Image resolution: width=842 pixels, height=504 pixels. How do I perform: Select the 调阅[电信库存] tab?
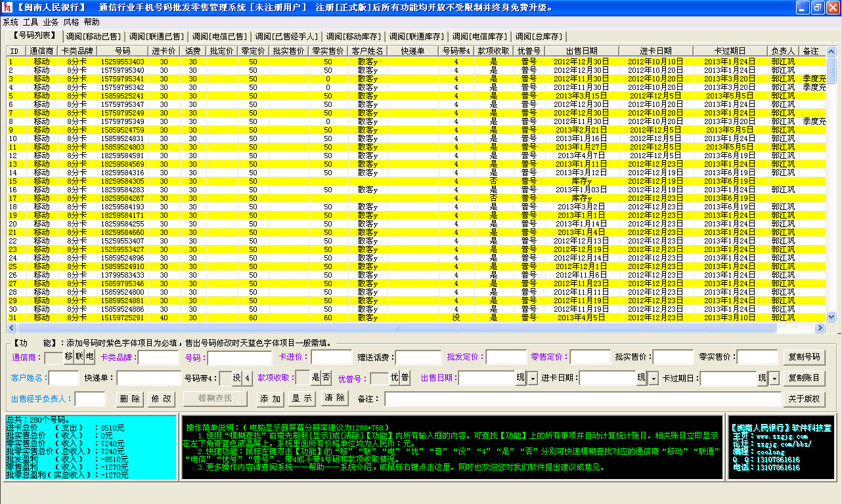click(479, 37)
